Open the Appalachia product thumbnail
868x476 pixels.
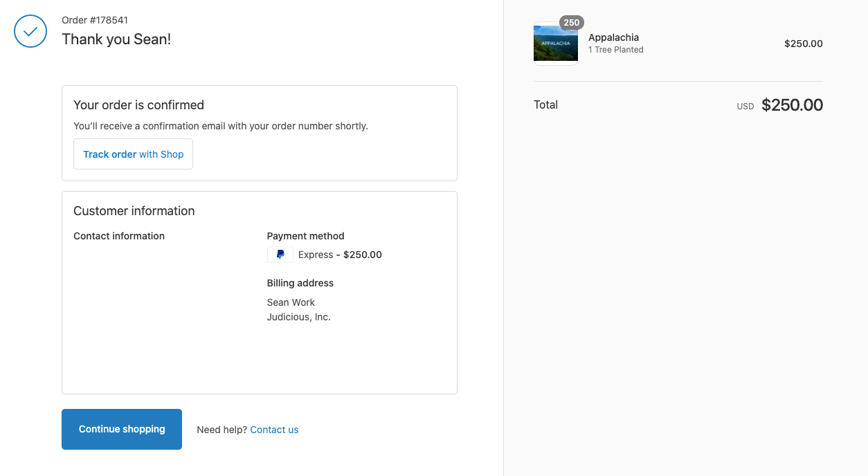click(556, 43)
